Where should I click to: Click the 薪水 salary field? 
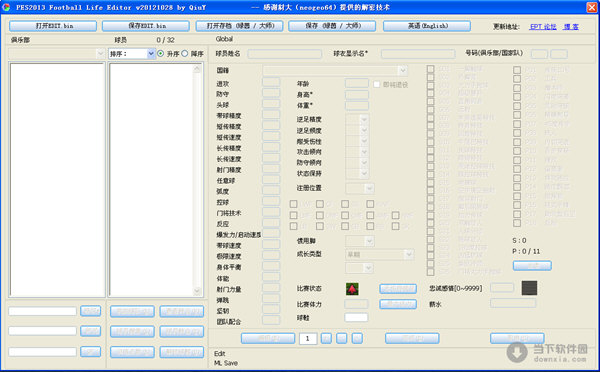click(x=513, y=303)
